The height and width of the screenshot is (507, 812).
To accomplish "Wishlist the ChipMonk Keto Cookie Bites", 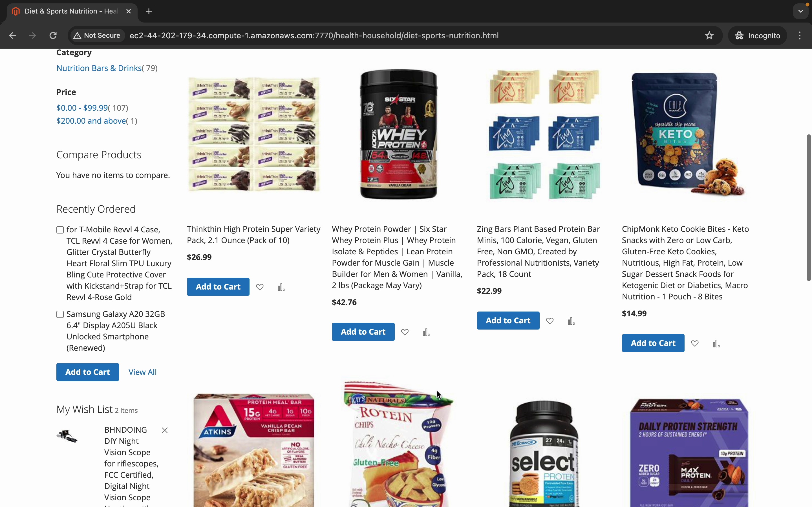I will point(695,343).
